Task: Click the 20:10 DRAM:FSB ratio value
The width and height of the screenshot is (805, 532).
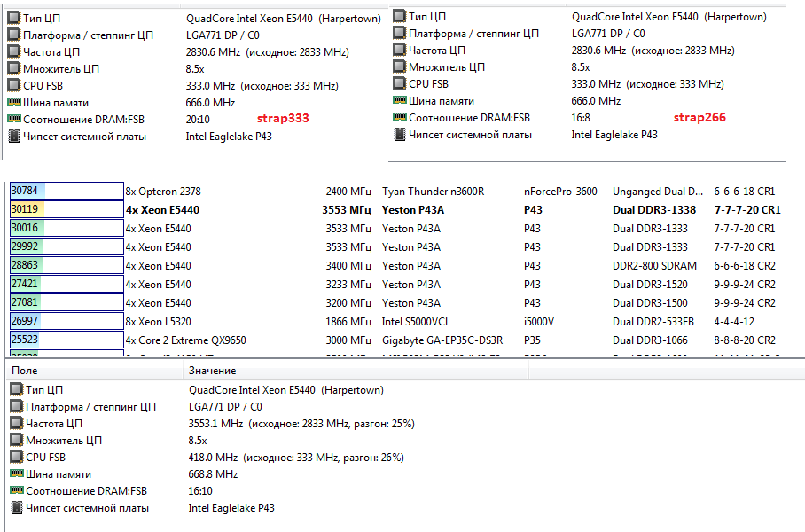Action: [x=198, y=120]
